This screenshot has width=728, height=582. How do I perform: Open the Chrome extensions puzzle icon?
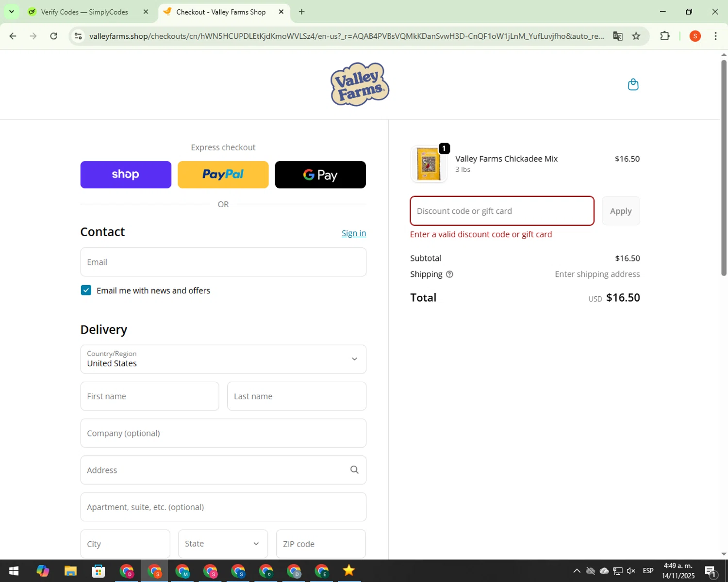tap(665, 36)
